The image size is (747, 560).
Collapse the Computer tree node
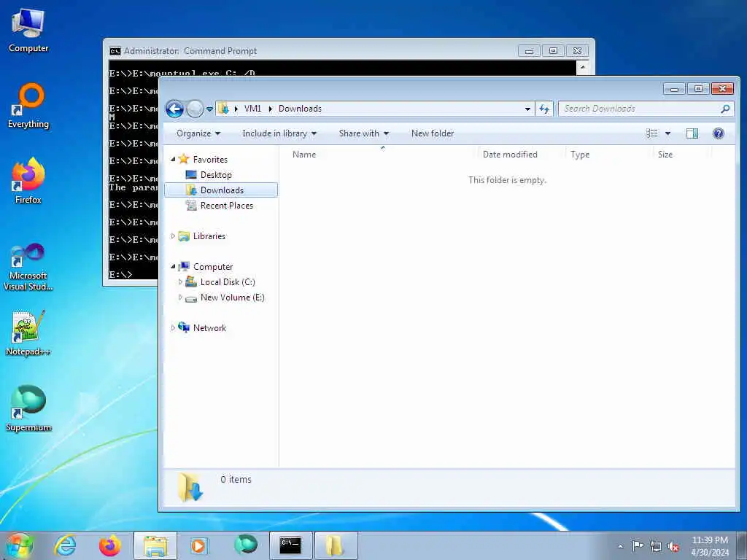(x=173, y=267)
